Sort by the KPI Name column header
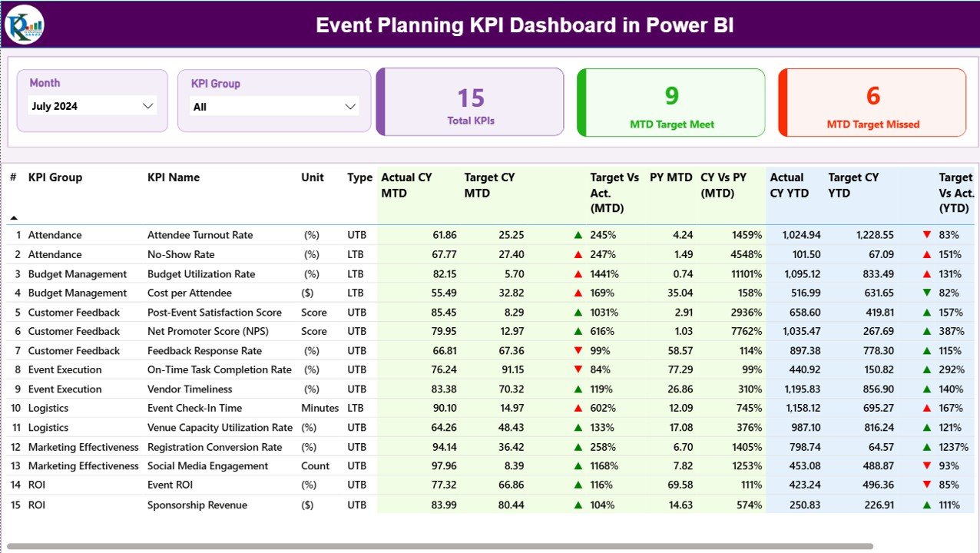 click(x=174, y=177)
